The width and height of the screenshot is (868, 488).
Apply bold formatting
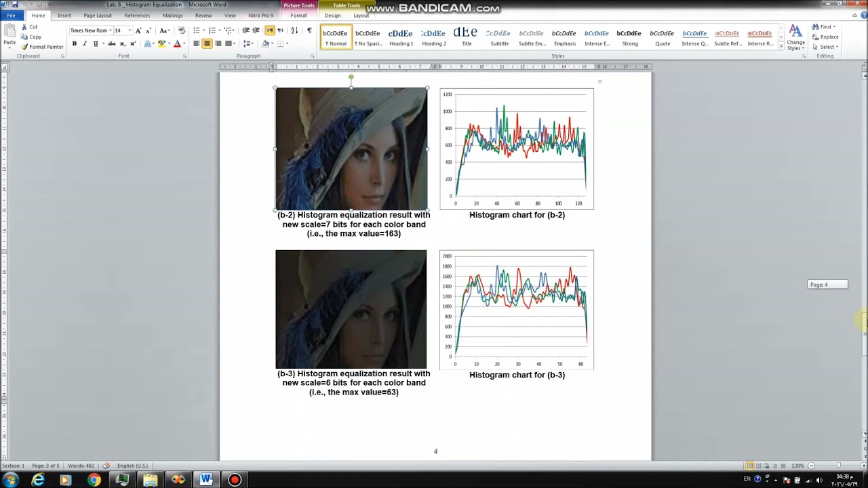(x=74, y=43)
